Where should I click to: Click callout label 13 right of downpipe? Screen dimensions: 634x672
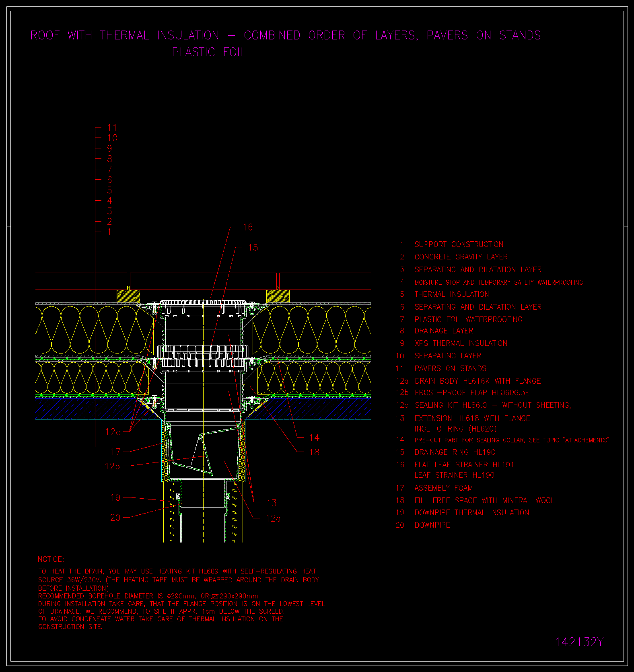pyautogui.click(x=272, y=503)
